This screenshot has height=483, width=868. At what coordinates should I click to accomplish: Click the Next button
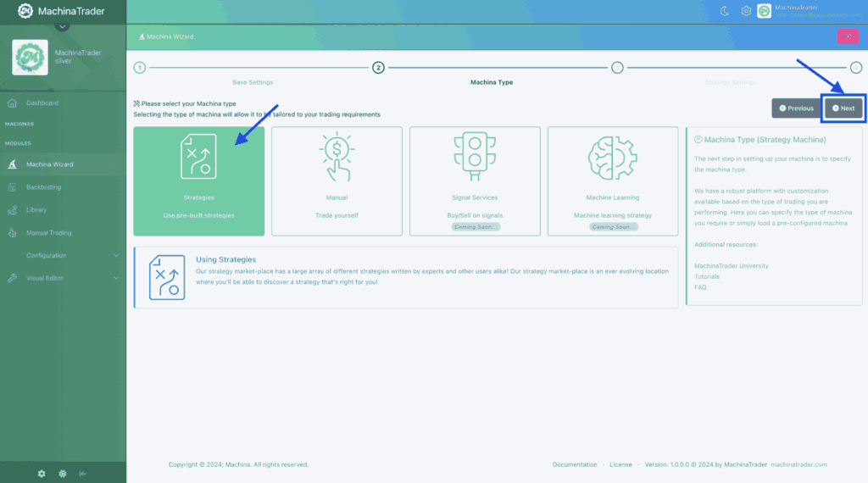[x=843, y=108]
